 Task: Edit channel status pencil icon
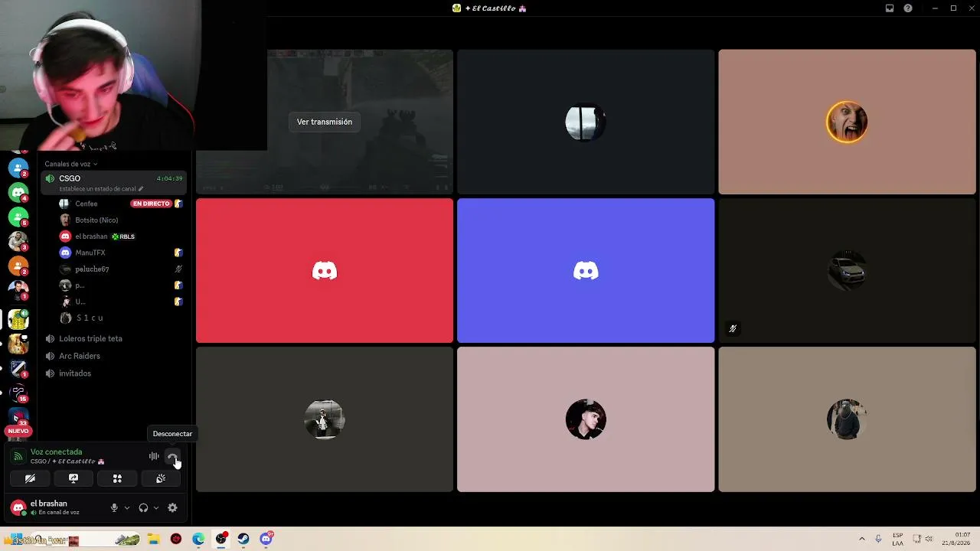[140, 188]
